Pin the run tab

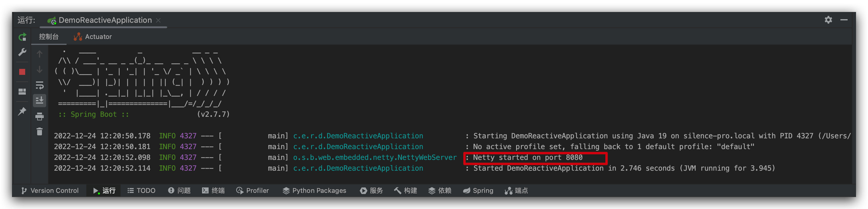[x=22, y=111]
